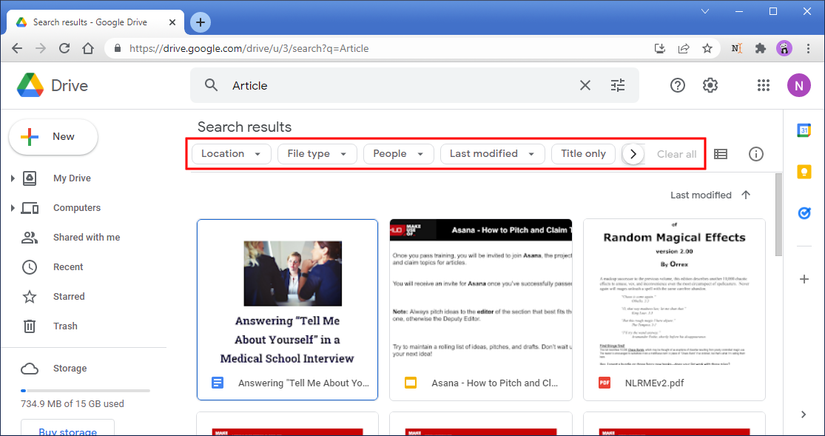Click the vertical scrollbar of results
The image size is (825, 436).
(x=779, y=215)
